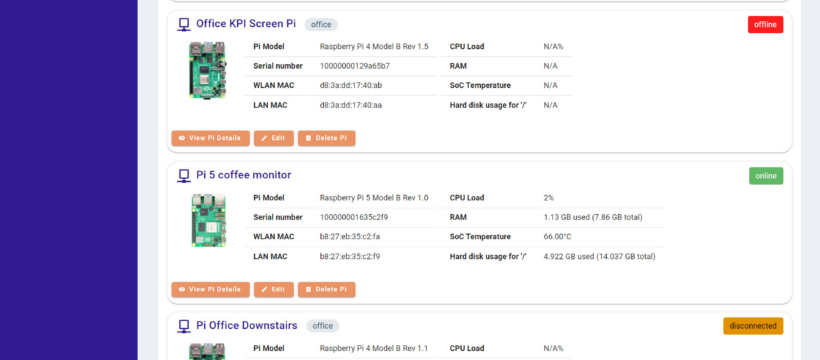Click office tag on Office KPI Screen Pi
Screen dimensions: 820x360
click(321, 25)
